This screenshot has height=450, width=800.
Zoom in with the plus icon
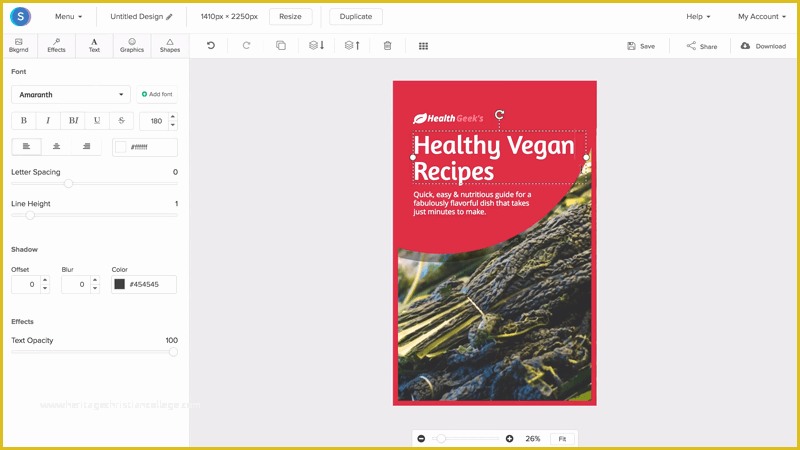coord(509,439)
